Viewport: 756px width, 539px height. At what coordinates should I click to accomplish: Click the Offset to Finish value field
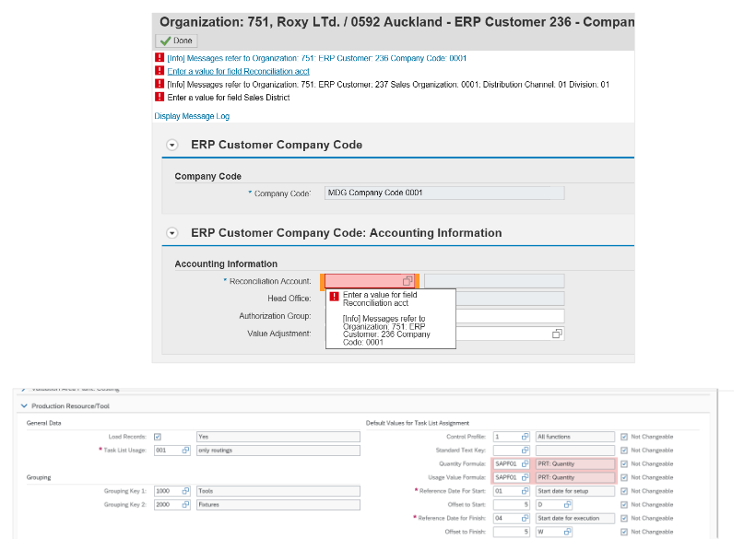point(512,532)
